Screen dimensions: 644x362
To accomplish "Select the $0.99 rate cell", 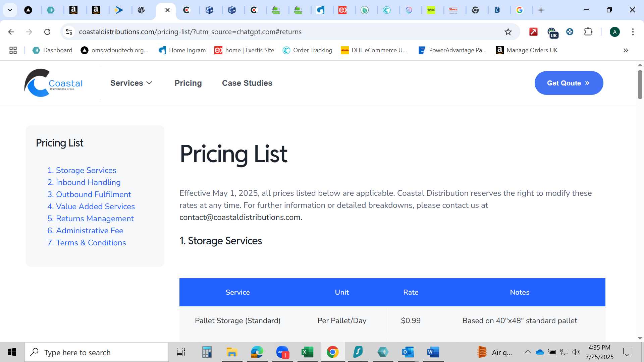I will click(x=411, y=321).
